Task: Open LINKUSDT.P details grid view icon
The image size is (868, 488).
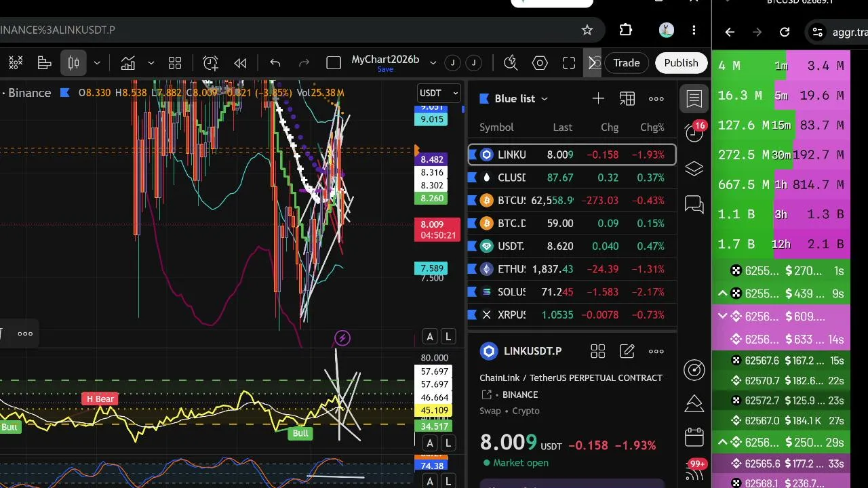Action: 597,351
